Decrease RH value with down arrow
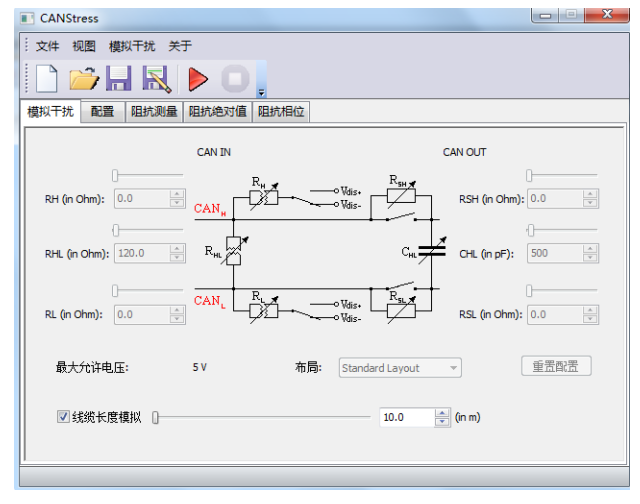 (177, 203)
